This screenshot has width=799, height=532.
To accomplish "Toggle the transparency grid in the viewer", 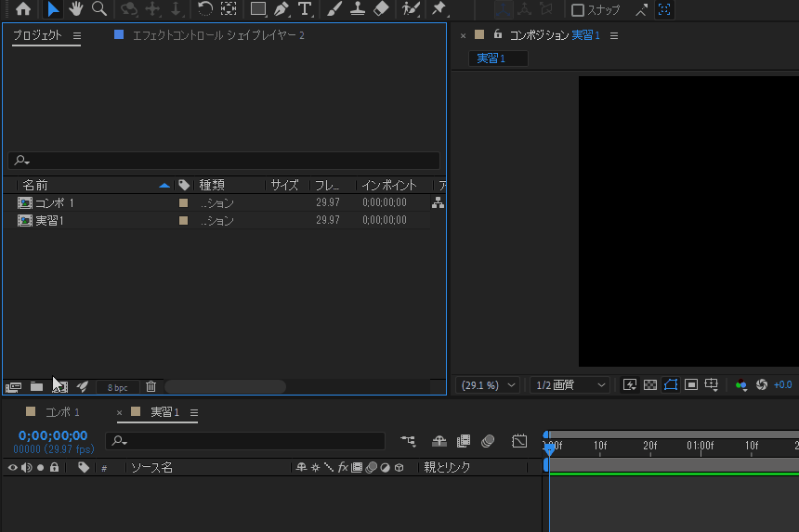I will [x=650, y=385].
